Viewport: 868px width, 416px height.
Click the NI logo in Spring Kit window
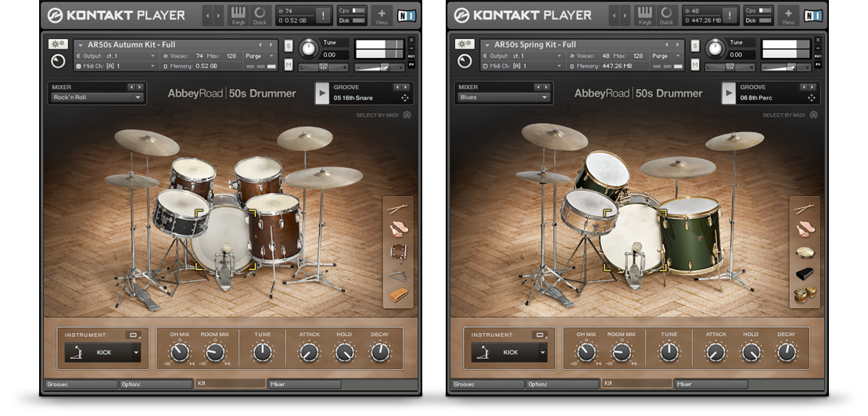pos(813,16)
